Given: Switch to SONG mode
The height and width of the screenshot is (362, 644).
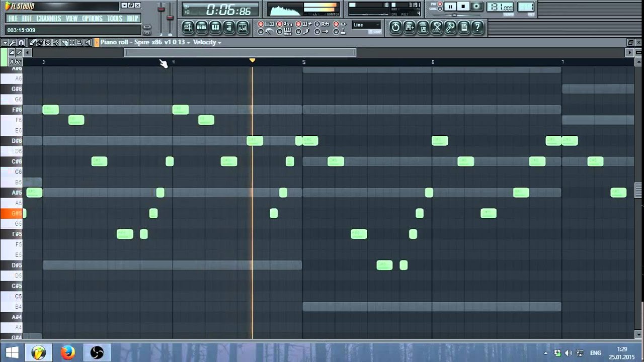Looking at the screenshot, I should [x=440, y=9].
